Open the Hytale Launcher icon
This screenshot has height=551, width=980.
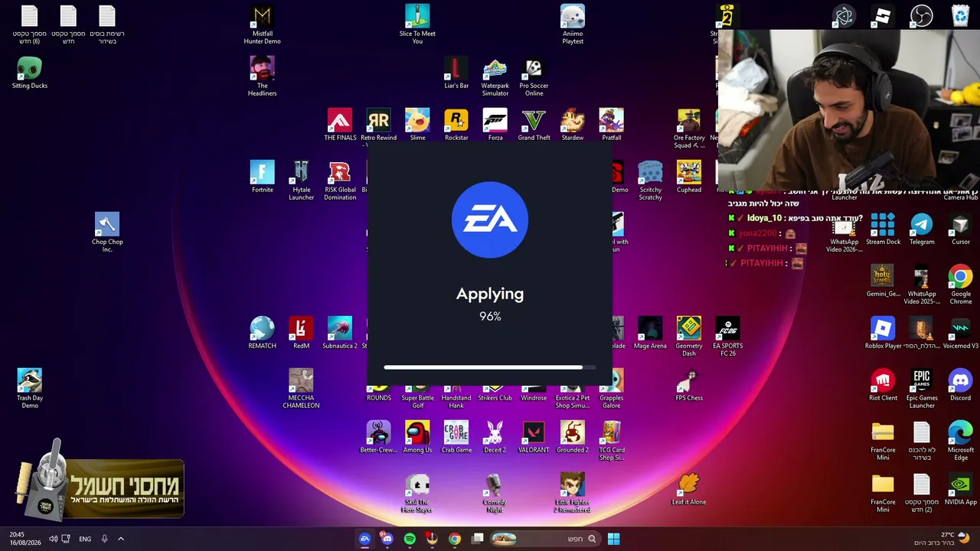301,181
